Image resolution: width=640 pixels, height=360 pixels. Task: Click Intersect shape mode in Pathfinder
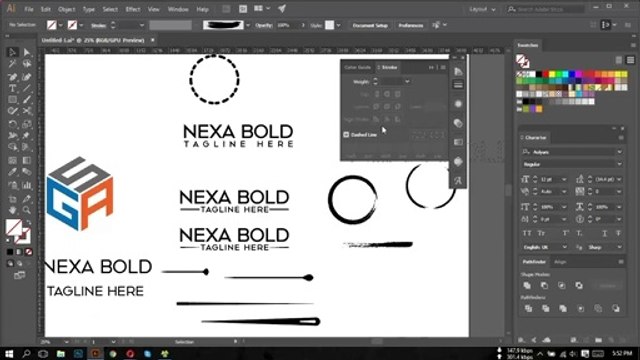[x=562, y=285]
